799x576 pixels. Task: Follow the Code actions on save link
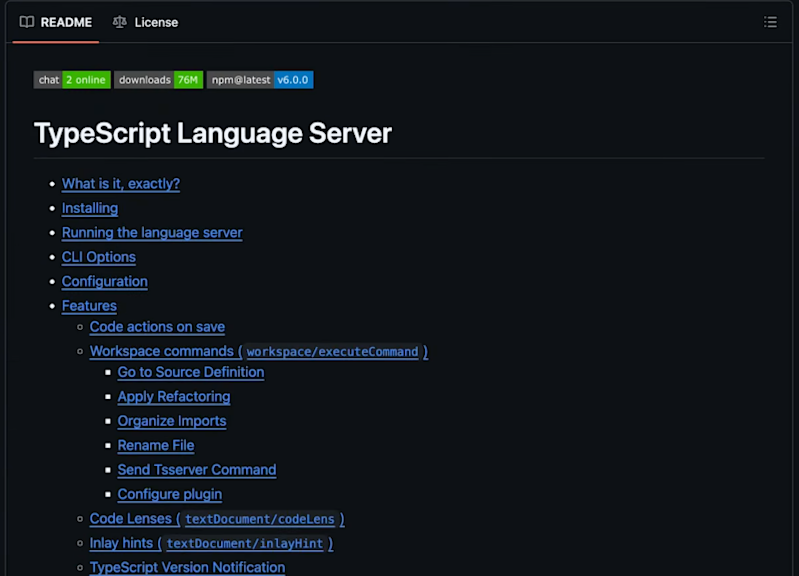(x=157, y=327)
